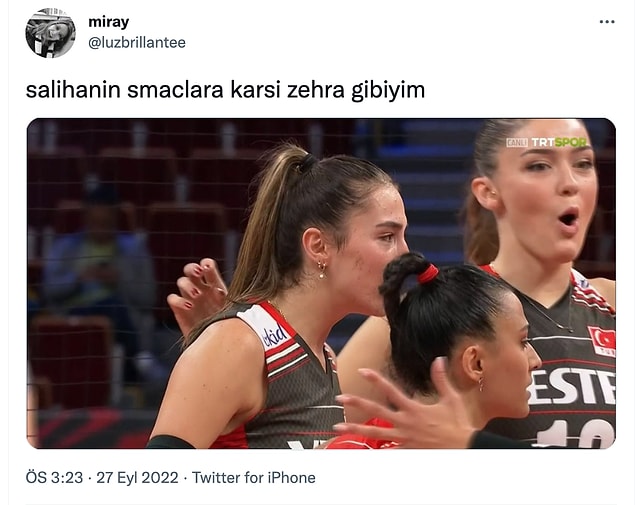The image size is (635, 505).
Task: Click the CANLI badge beside TRT SPOR
Action: click(517, 143)
